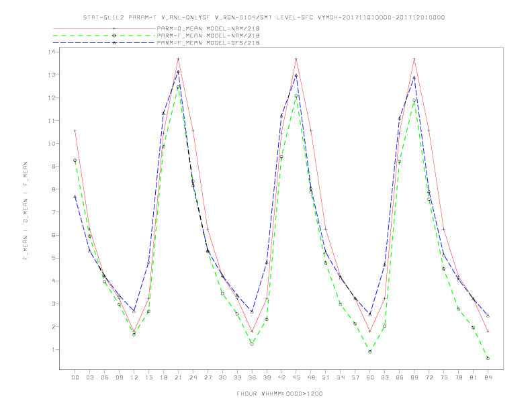
Task: Click the x-axis forecast hour label 72
Action: click(x=429, y=377)
